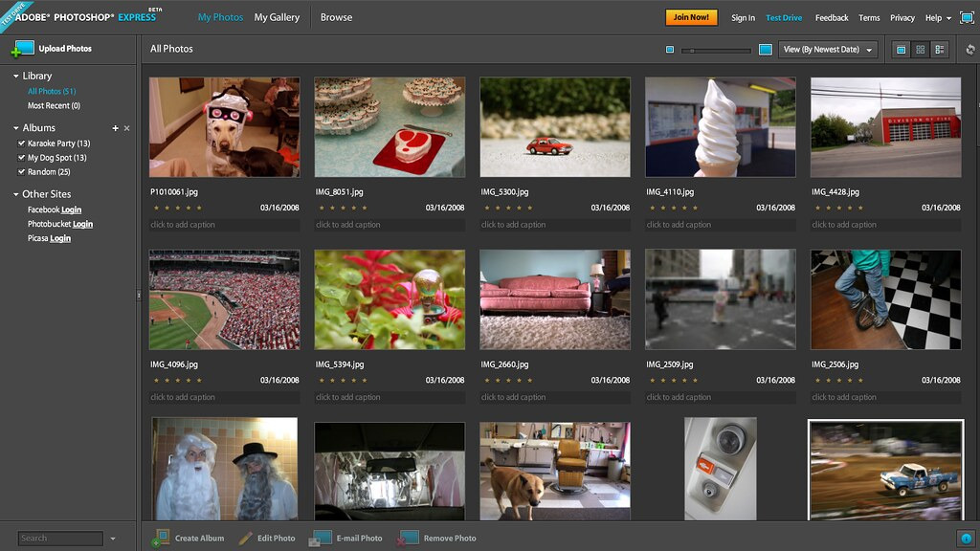The width and height of the screenshot is (980, 551).
Task: Click the Facebook Login link
Action: click(71, 209)
